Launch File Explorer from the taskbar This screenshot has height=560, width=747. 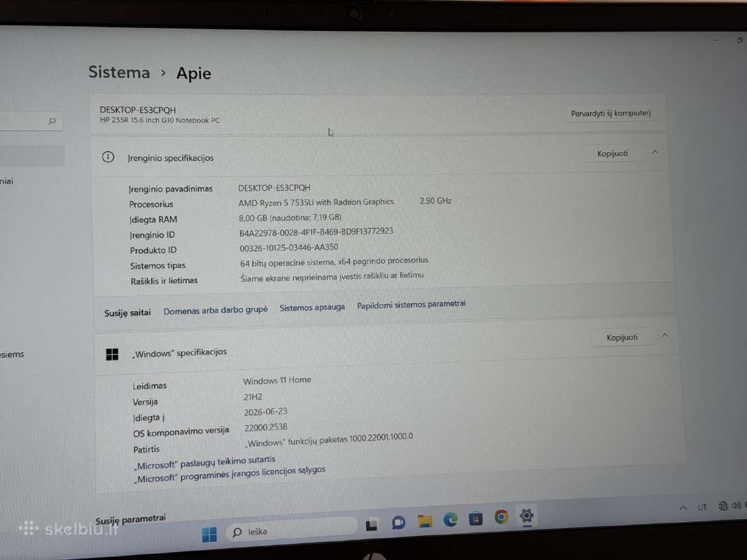(425, 520)
